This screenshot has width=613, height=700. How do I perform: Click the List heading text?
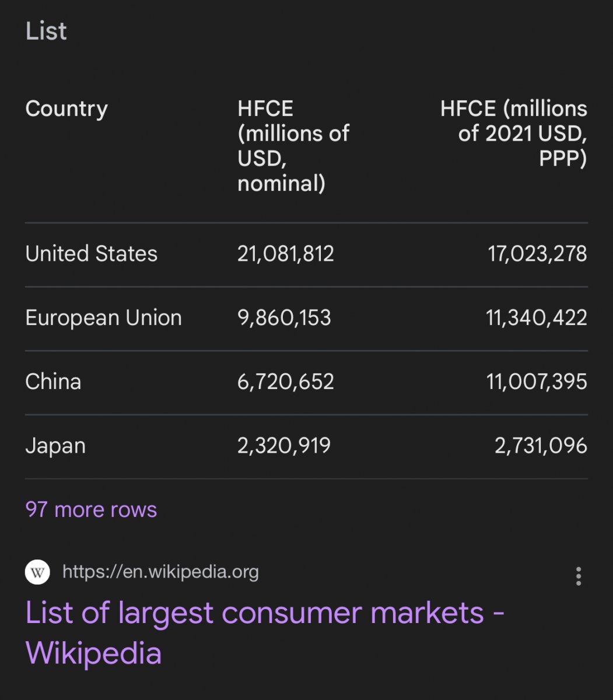46,30
